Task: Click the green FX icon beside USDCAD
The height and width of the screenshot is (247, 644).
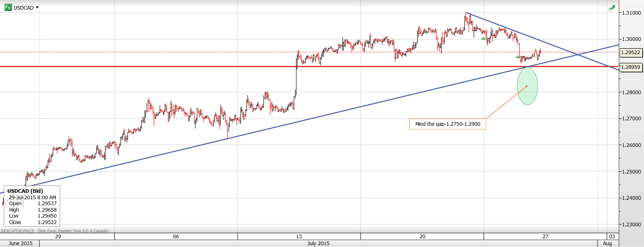Action: [x=8, y=7]
